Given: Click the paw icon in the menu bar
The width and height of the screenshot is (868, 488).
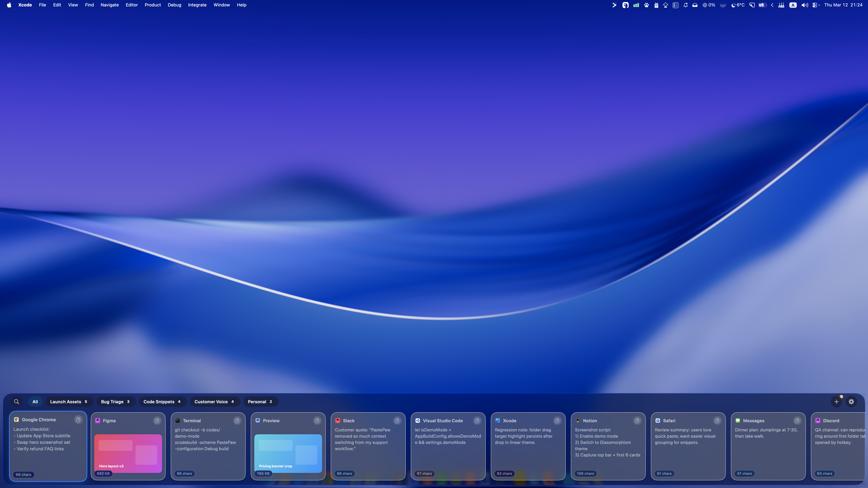Looking at the screenshot, I should pyautogui.click(x=647, y=5).
